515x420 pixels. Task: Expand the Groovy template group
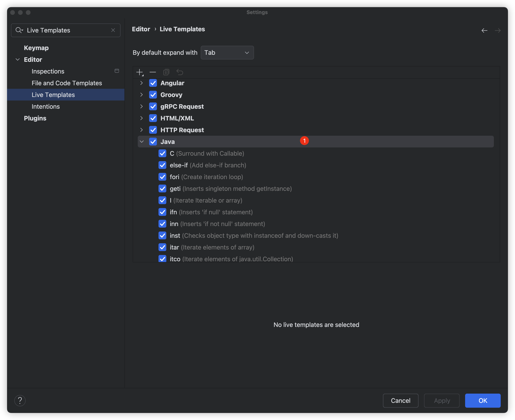[x=142, y=95]
